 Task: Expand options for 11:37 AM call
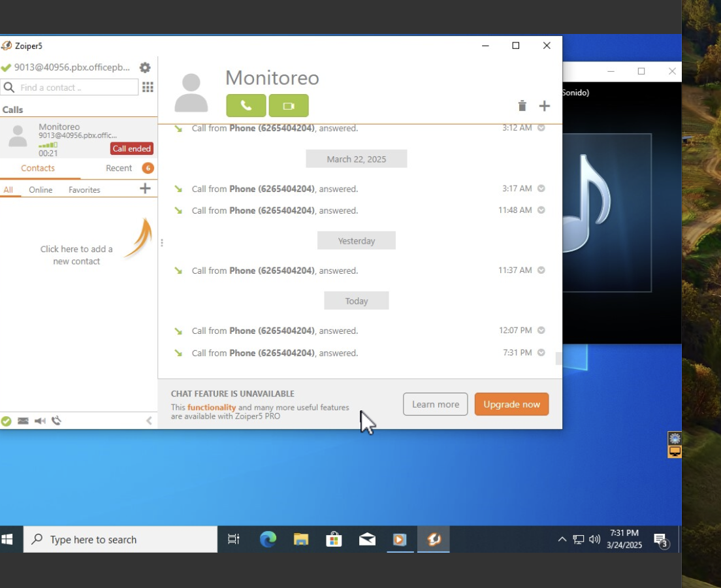(541, 270)
